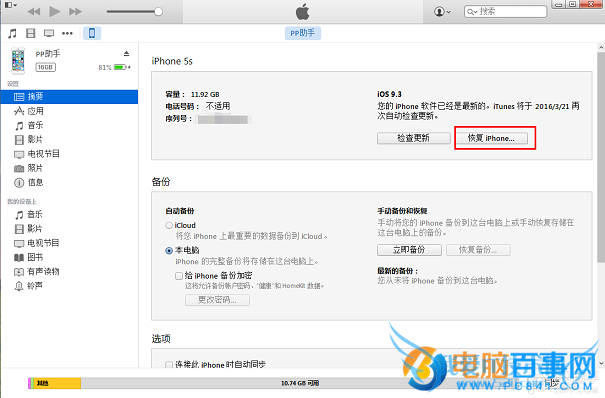The height and width of the screenshot is (398, 605).
Task: Click the iPhone device thumbnail in sidebar
Action: pyautogui.click(x=18, y=61)
